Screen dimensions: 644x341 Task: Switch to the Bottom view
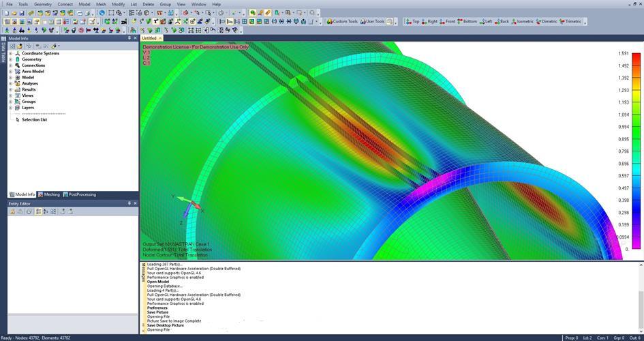(467, 21)
